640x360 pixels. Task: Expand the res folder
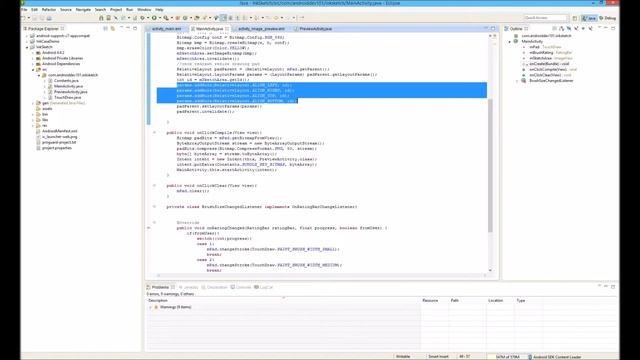pos(33,126)
